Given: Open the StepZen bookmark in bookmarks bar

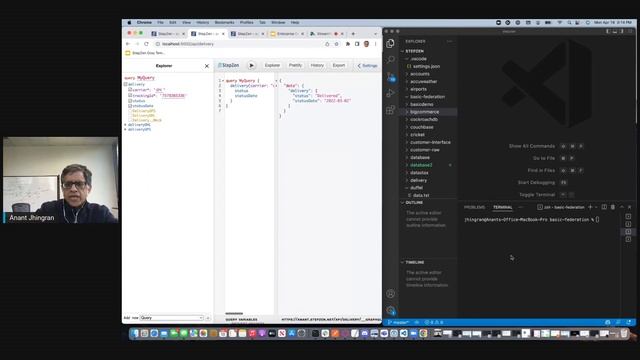Looking at the screenshot, I should tap(145, 53).
